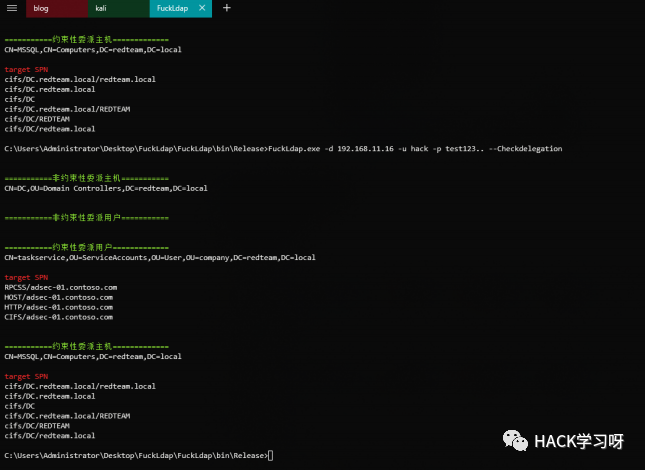Click the target SPN label above RPCSS entry
Viewport: 645px width, 470px height.
pyautogui.click(x=26, y=278)
